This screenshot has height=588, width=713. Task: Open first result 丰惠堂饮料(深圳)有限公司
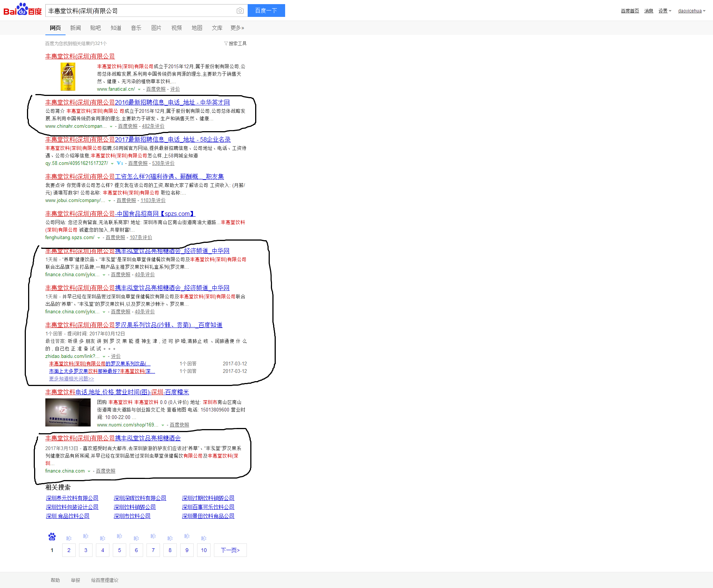(80, 56)
